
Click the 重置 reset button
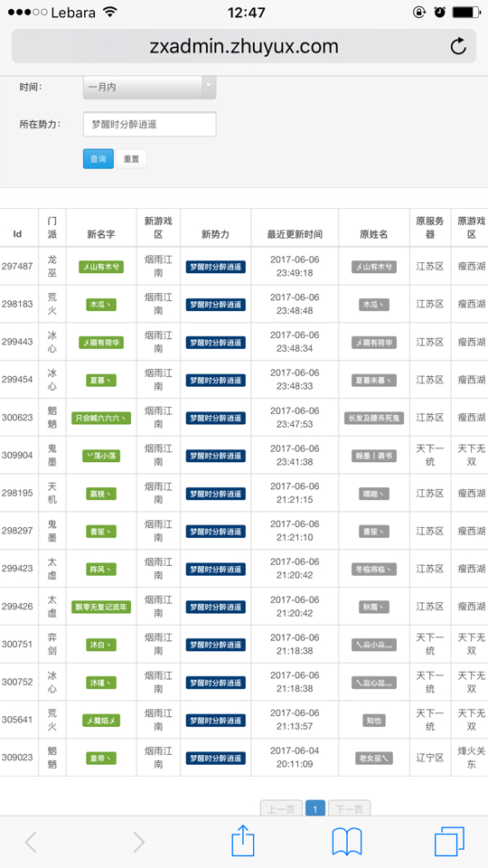131,159
